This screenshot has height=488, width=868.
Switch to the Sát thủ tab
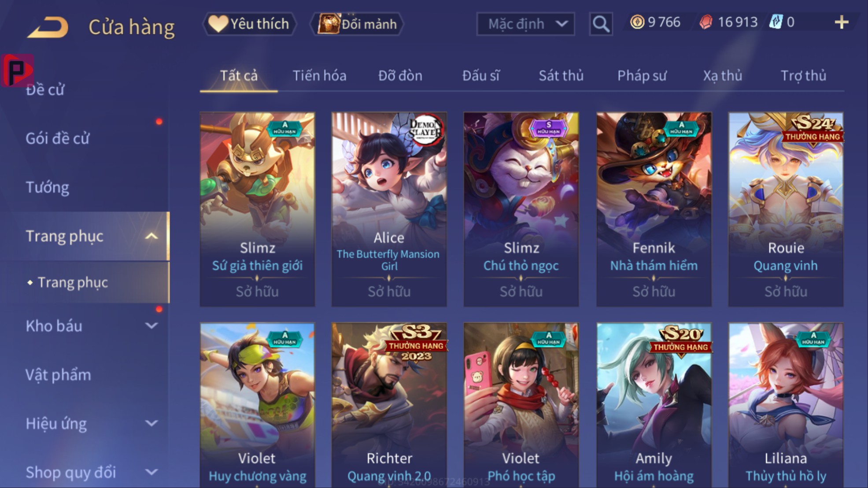point(561,76)
